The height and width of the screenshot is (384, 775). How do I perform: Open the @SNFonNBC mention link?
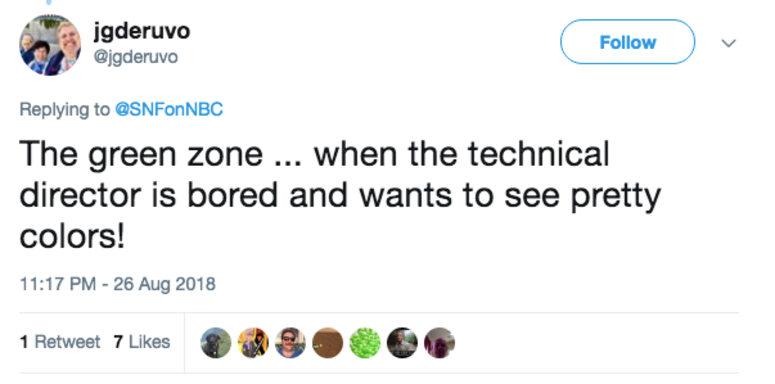coord(169,109)
